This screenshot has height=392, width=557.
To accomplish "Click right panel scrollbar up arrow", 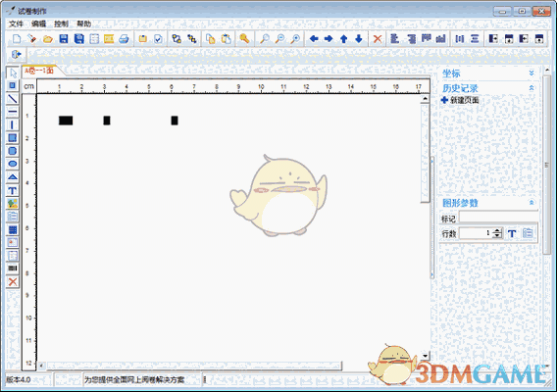I will point(547,70).
